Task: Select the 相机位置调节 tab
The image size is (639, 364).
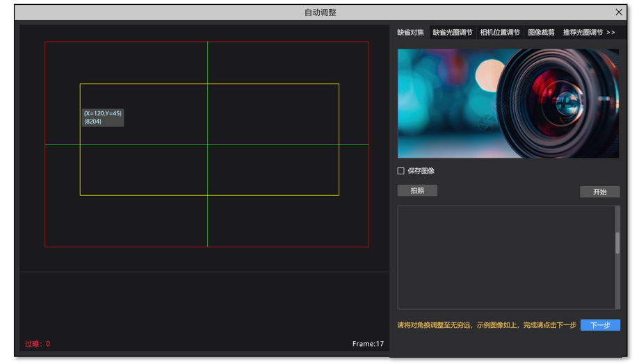Action: (x=499, y=33)
